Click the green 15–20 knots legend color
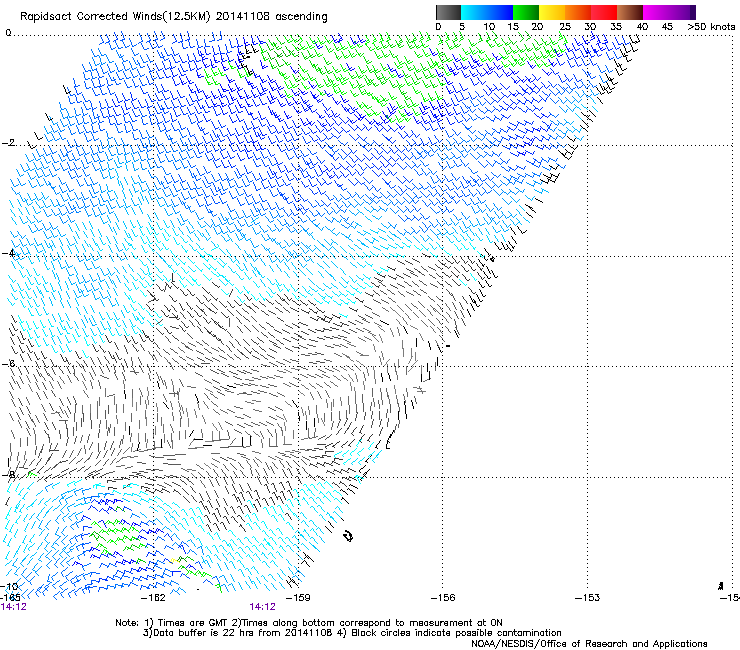 [x=526, y=12]
